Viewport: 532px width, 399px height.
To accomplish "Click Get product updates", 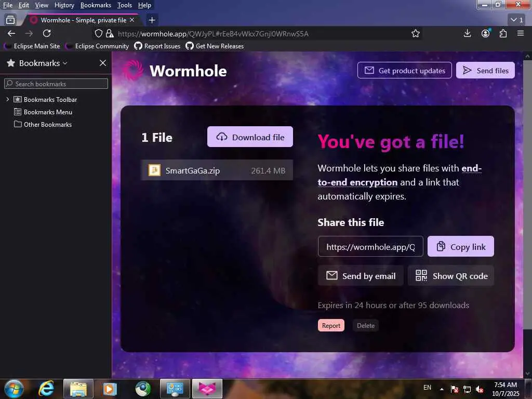I will click(x=404, y=70).
